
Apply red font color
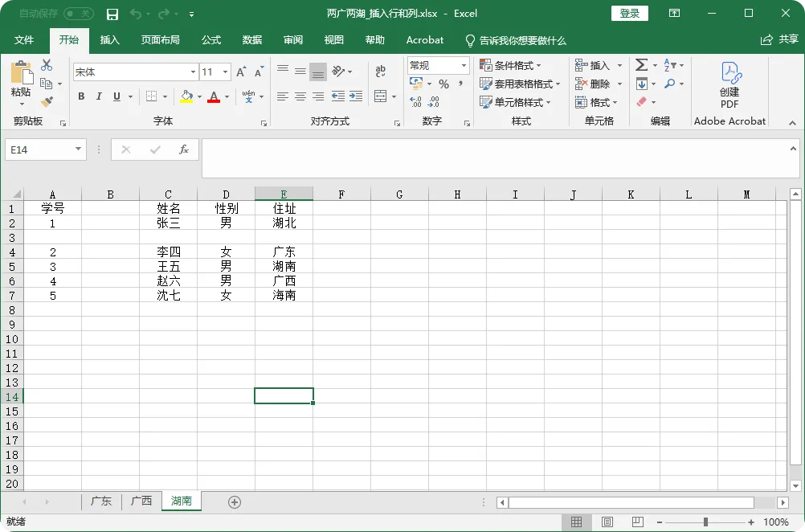(x=214, y=96)
